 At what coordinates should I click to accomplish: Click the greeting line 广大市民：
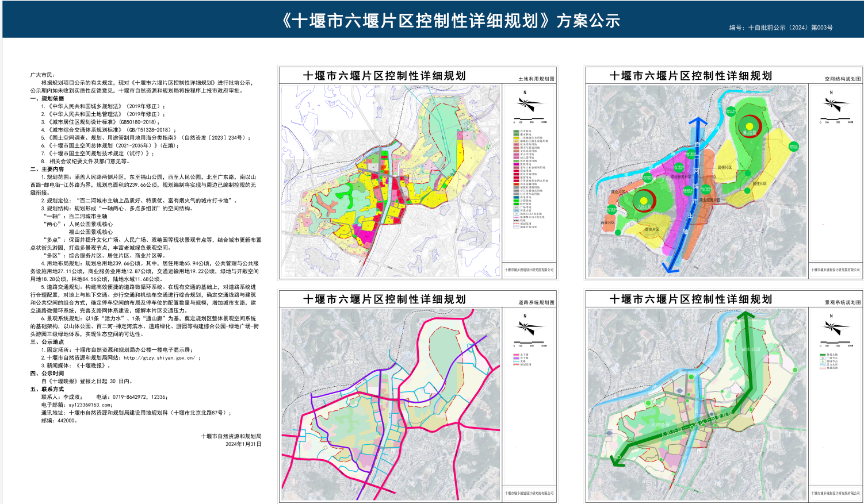click(42, 75)
